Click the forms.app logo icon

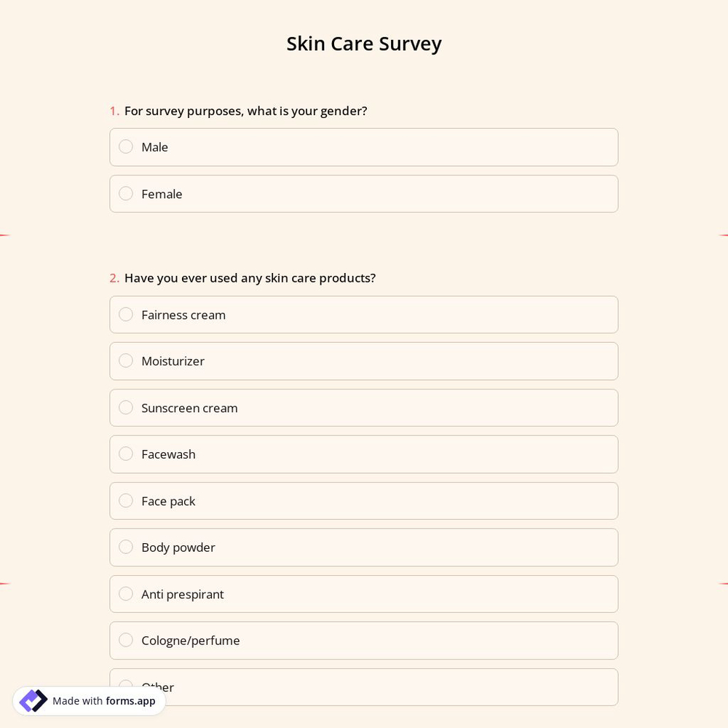[x=33, y=700]
